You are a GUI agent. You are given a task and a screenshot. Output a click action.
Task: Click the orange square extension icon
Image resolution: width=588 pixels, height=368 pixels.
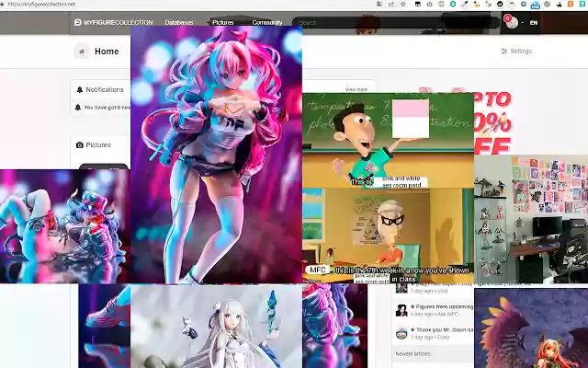(x=571, y=4)
